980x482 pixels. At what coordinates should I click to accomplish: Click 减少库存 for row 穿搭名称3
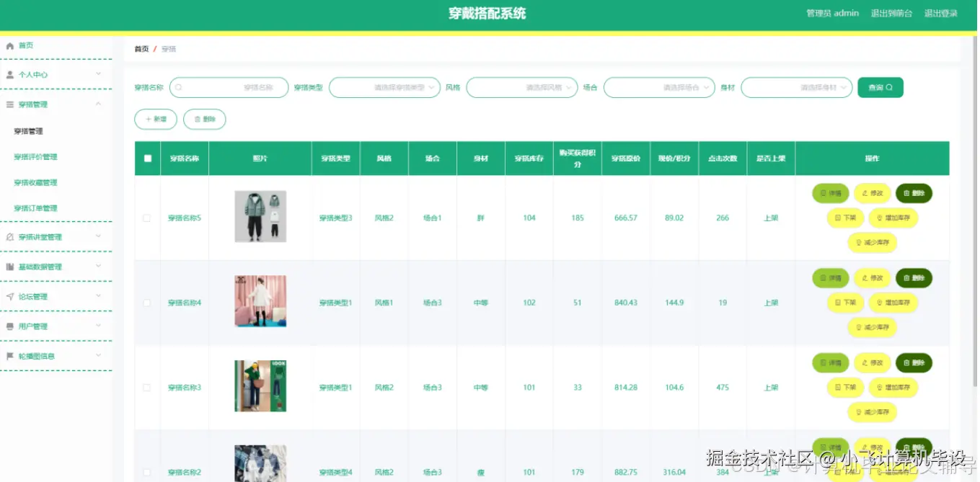pyautogui.click(x=872, y=413)
